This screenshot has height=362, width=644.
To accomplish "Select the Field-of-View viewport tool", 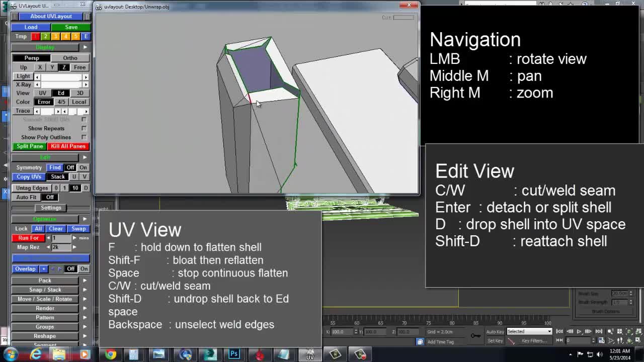I will tap(610, 340).
